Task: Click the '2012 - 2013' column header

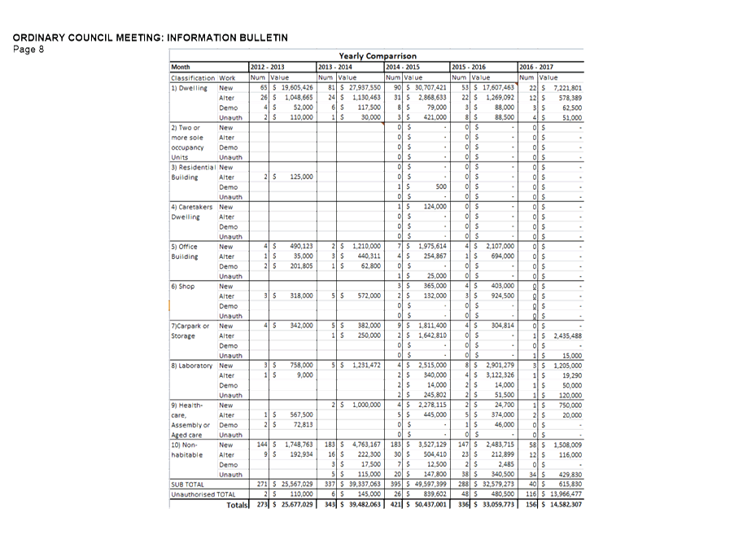Action: coord(267,67)
